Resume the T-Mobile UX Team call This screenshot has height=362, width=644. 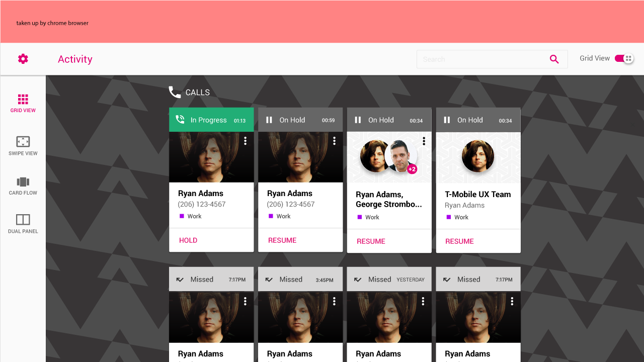[459, 241]
